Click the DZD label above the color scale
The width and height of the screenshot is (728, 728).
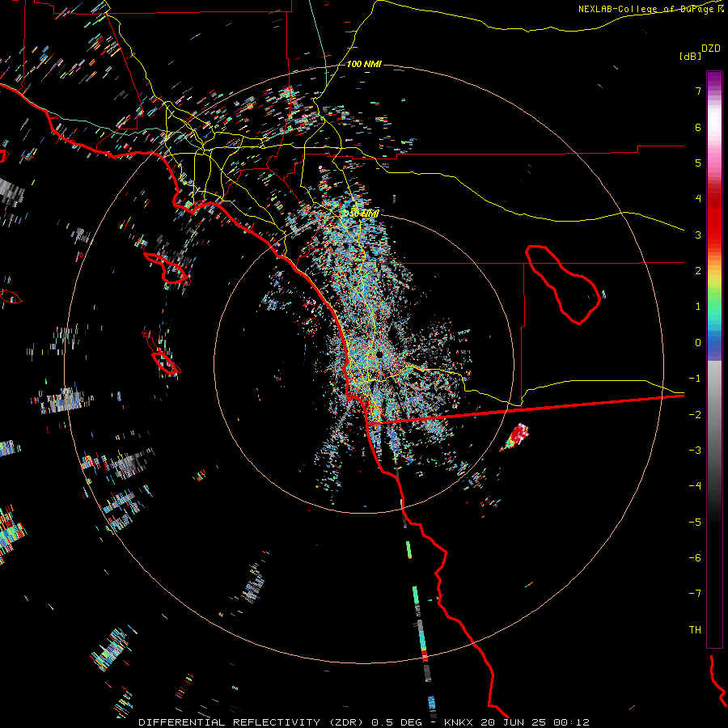pyautogui.click(x=711, y=49)
